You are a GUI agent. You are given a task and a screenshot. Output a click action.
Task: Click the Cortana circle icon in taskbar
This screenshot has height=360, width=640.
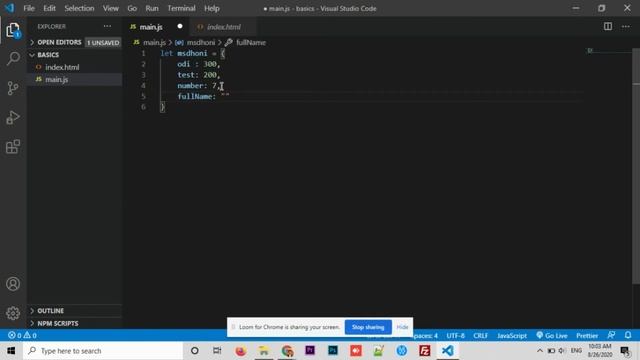(x=195, y=351)
